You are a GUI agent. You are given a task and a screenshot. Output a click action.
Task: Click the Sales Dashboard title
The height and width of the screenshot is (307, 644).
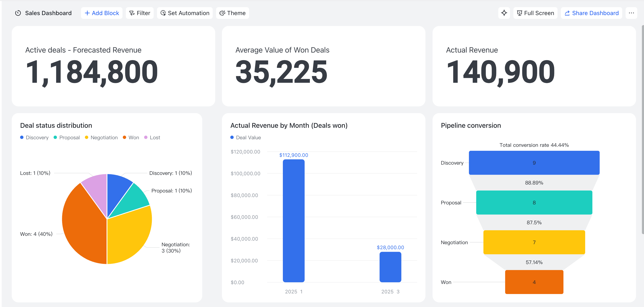[x=48, y=13]
